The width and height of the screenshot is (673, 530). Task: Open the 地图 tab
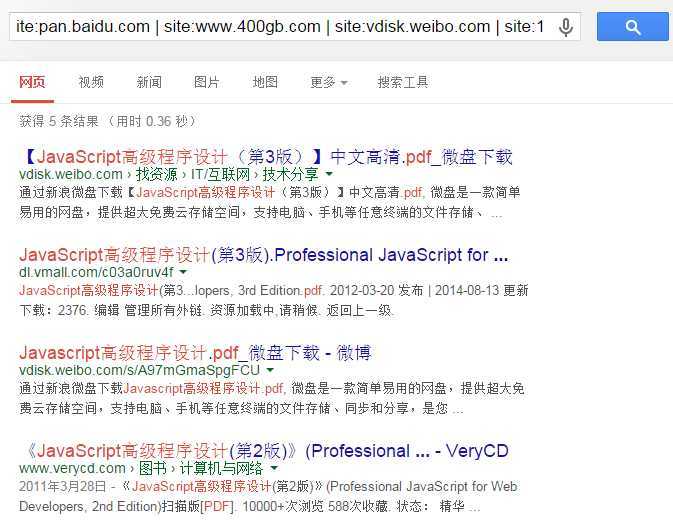(x=265, y=82)
